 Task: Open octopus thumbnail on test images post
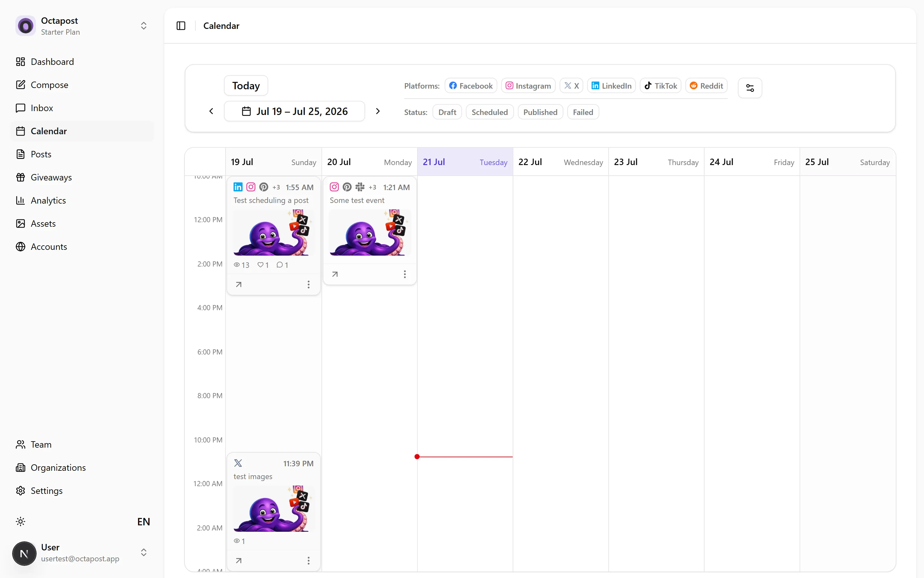273,509
